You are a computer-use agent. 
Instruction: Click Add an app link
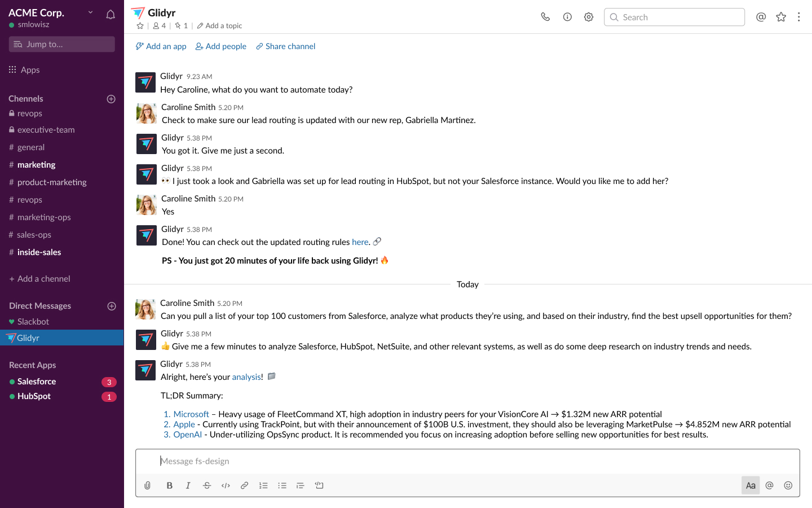[x=161, y=46]
